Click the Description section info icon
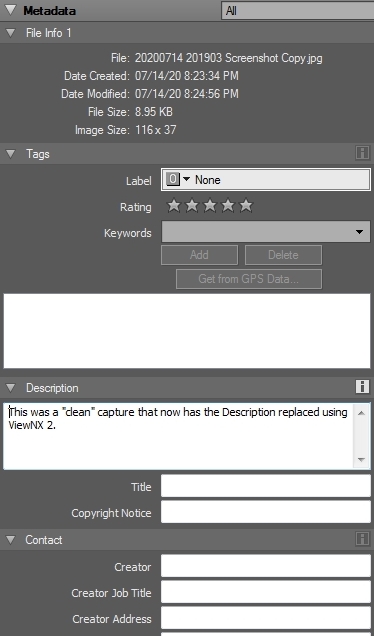 (362, 387)
